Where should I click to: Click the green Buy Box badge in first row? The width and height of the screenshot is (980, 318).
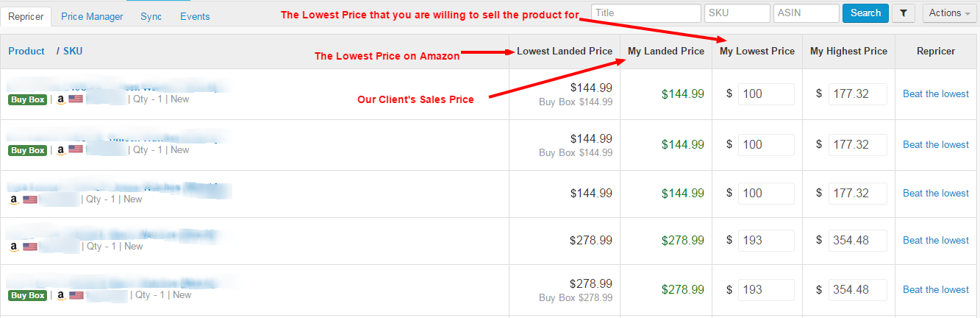[28, 99]
